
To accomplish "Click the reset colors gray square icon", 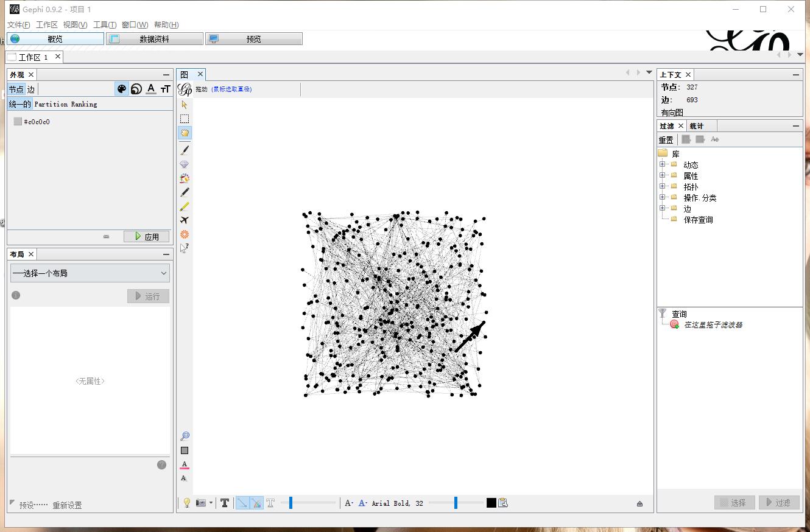I will pos(185,450).
